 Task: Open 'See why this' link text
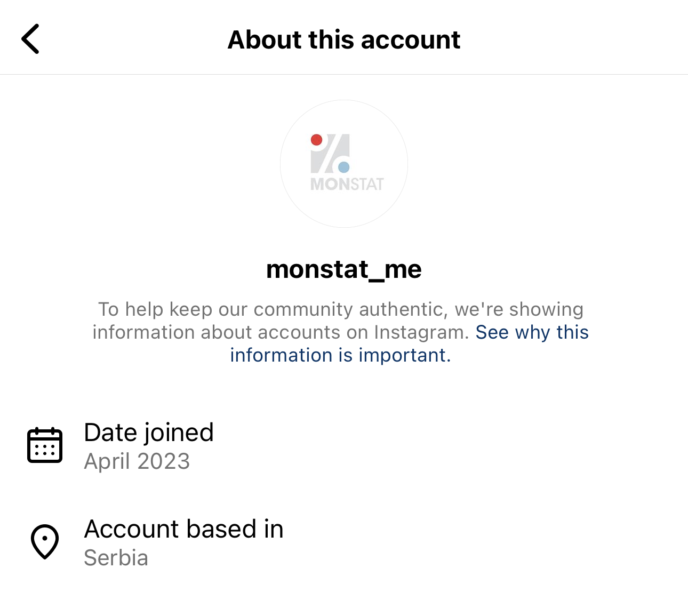pyautogui.click(x=532, y=332)
